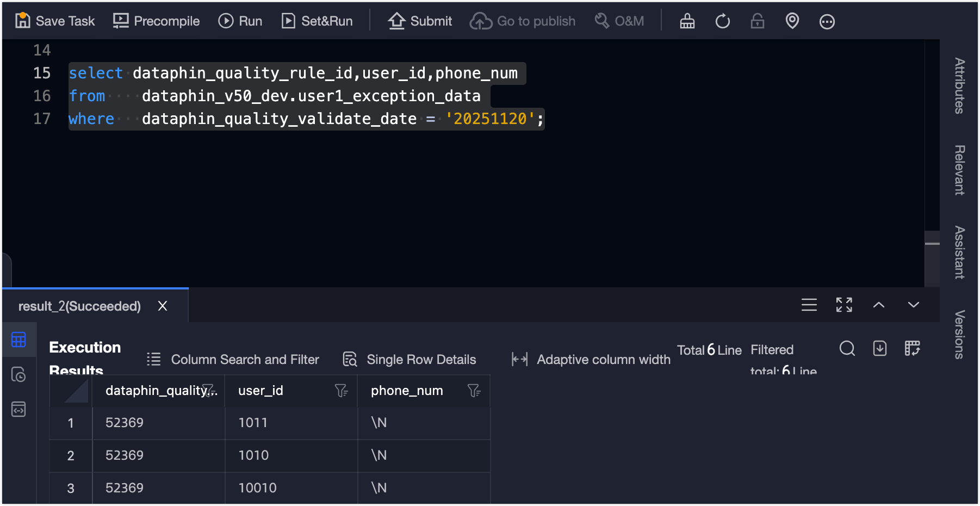Click Go to publish
The width and height of the screenshot is (980, 506).
point(523,21)
